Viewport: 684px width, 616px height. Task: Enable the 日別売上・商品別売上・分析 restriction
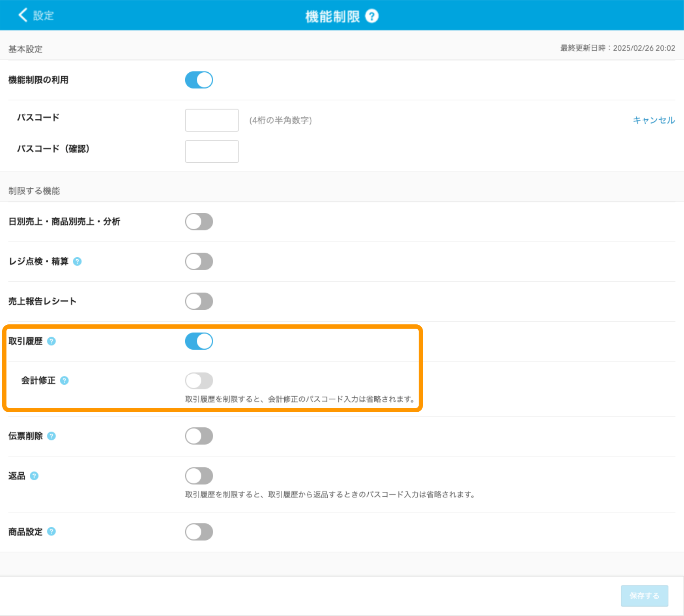click(199, 222)
